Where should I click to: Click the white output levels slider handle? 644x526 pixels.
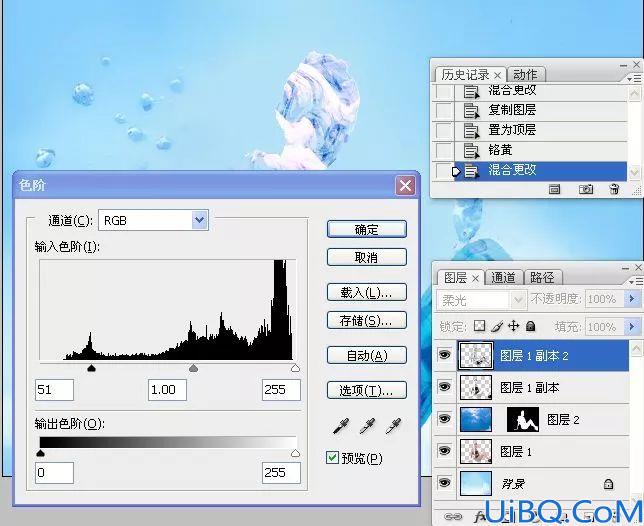point(295,453)
